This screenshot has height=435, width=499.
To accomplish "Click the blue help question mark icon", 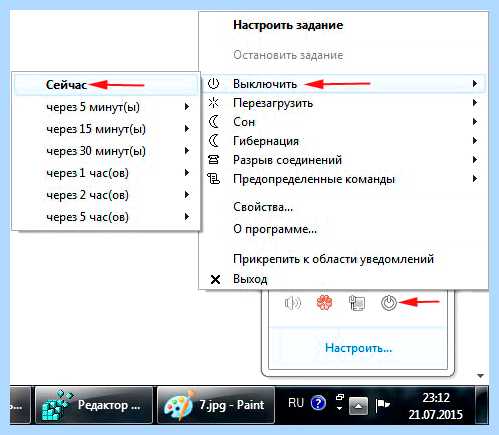I will point(318,403).
